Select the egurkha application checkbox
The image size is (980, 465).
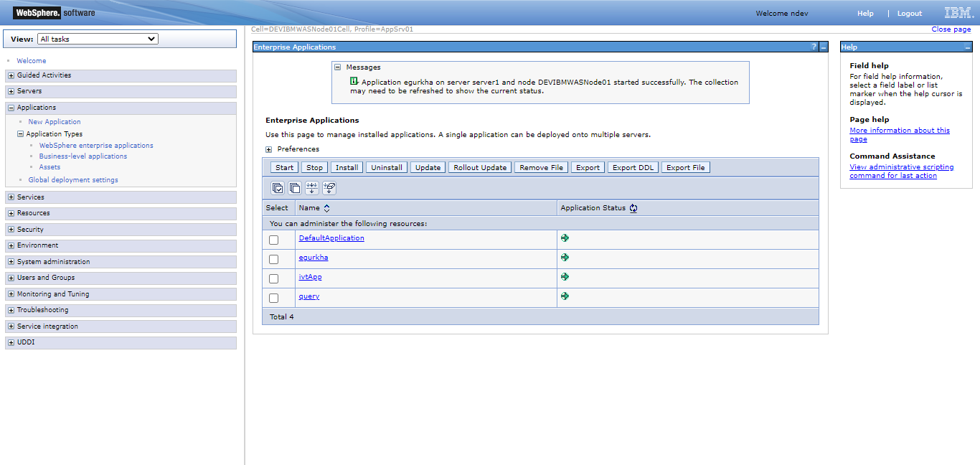pos(273,259)
